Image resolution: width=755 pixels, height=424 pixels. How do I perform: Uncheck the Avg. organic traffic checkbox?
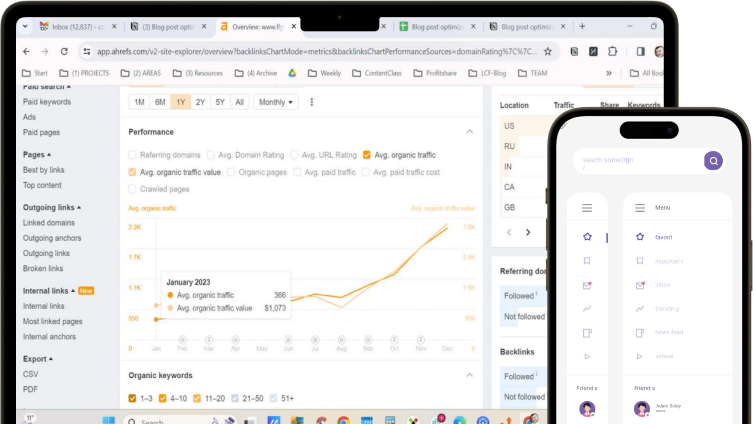pyautogui.click(x=367, y=155)
